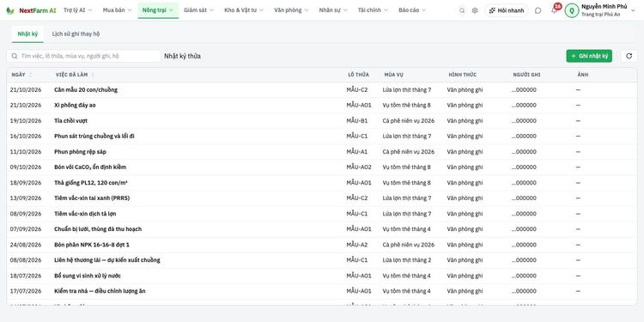The height and width of the screenshot is (322, 644).
Task: Open entry Tiêm vắc-xin tai xanh (PRRS)
Action: tap(92, 198)
